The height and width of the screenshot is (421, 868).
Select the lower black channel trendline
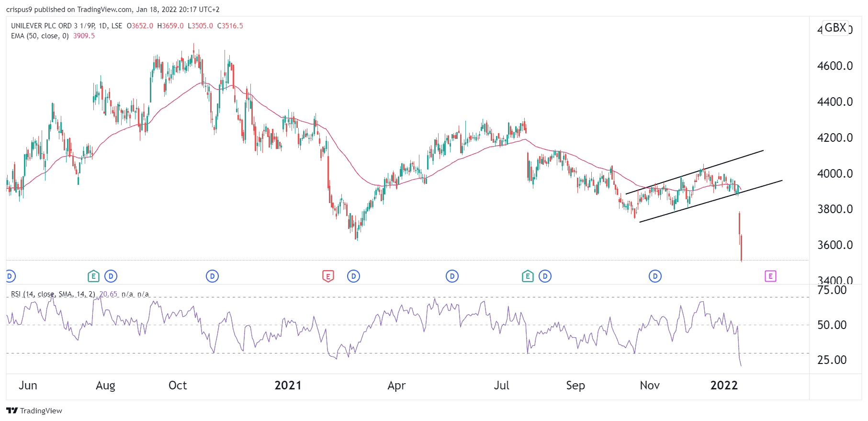pos(710,201)
